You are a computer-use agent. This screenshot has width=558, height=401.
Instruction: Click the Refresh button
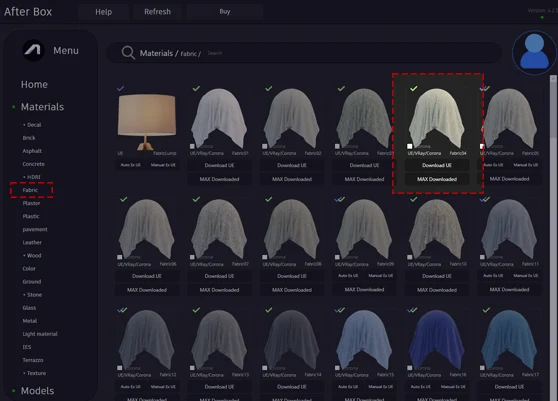click(157, 12)
